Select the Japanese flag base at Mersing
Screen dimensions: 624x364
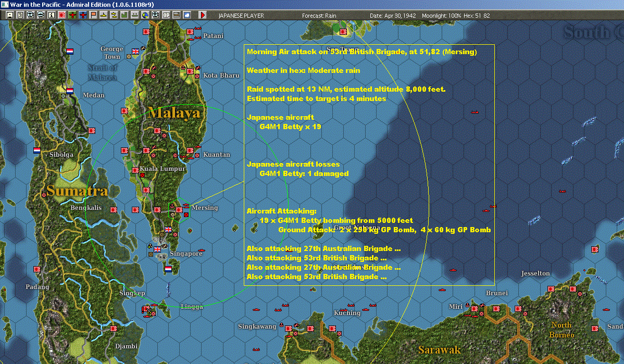[x=179, y=210]
